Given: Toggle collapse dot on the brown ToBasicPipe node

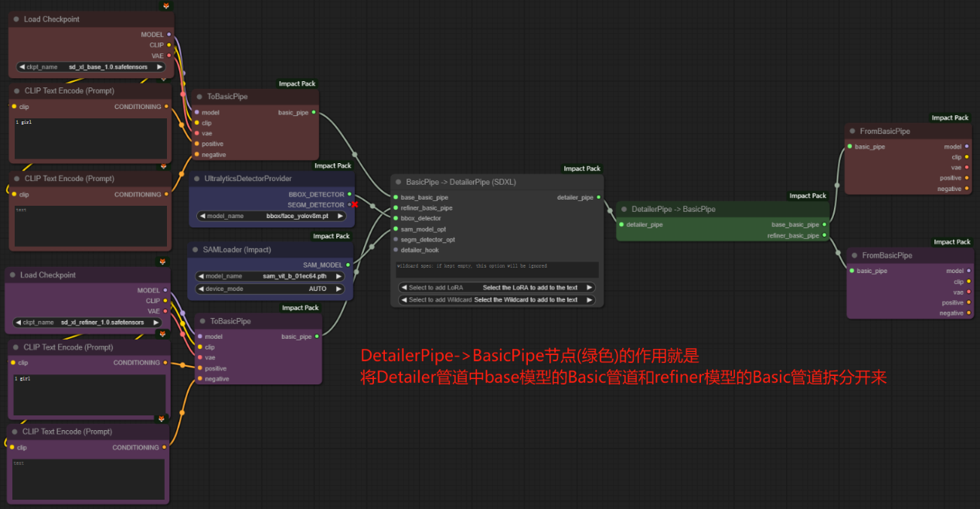Looking at the screenshot, I should 199,97.
